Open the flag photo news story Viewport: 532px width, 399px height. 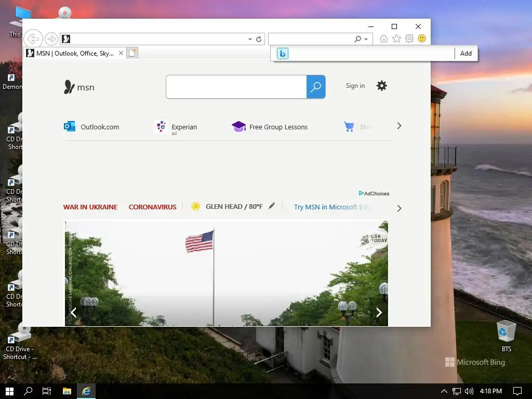point(227,273)
